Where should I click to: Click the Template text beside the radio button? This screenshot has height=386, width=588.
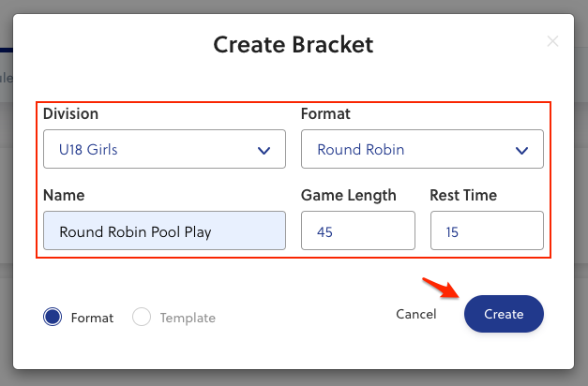(x=188, y=318)
